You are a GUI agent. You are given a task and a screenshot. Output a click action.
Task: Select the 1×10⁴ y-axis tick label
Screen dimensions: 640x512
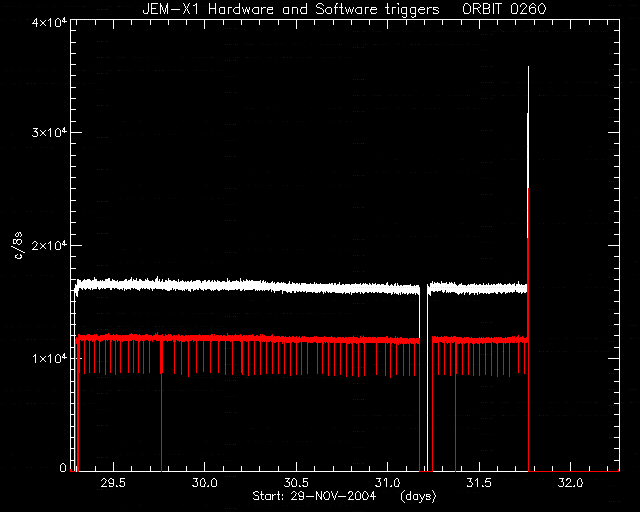[50, 358]
